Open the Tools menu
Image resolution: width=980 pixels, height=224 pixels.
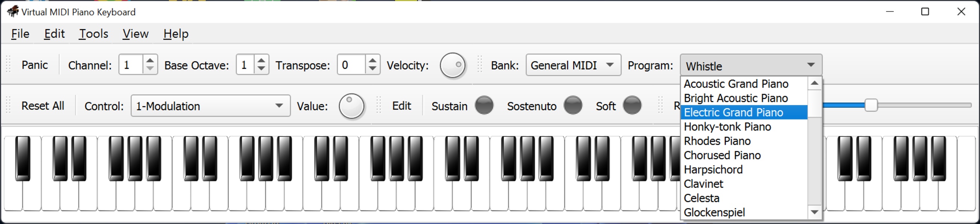(x=94, y=34)
